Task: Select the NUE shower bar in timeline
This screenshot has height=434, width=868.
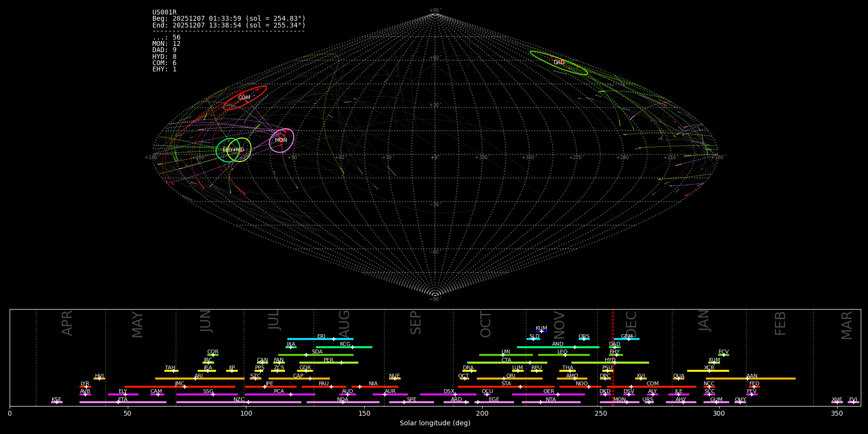Action: pyautogui.click(x=395, y=379)
